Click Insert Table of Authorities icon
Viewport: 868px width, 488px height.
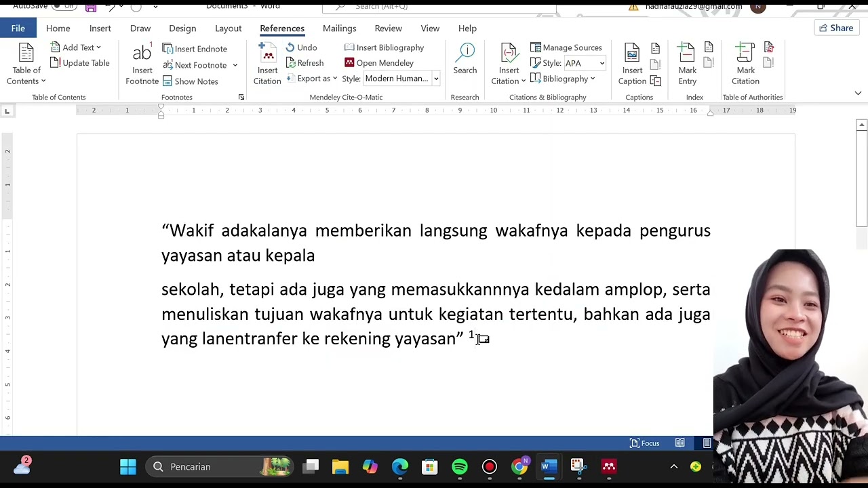769,47
